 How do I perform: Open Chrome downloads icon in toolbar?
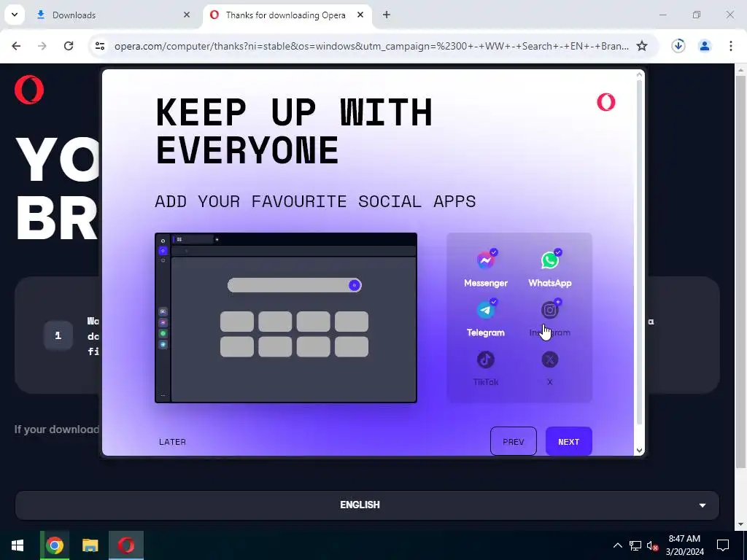click(678, 46)
